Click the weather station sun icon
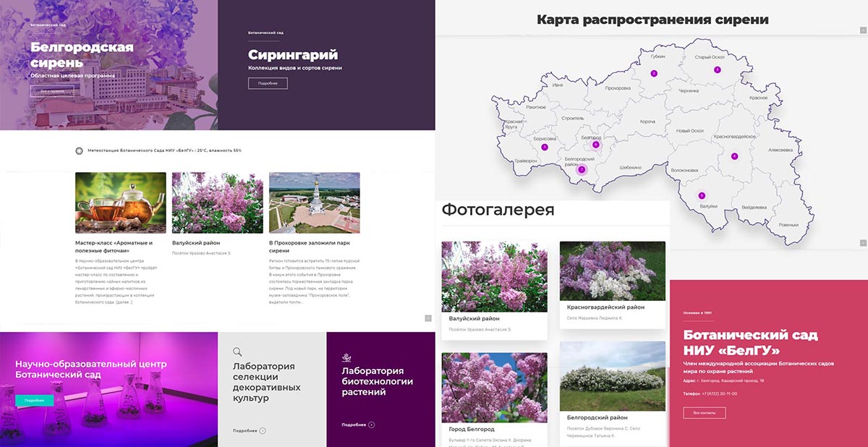 pos(80,150)
